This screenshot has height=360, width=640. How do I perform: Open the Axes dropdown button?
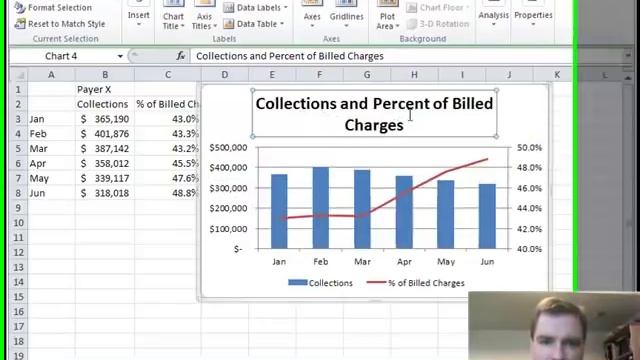tap(312, 17)
